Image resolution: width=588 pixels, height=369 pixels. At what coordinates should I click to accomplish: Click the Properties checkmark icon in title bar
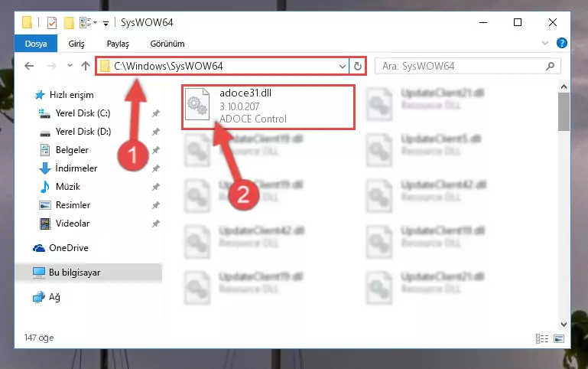(52, 23)
